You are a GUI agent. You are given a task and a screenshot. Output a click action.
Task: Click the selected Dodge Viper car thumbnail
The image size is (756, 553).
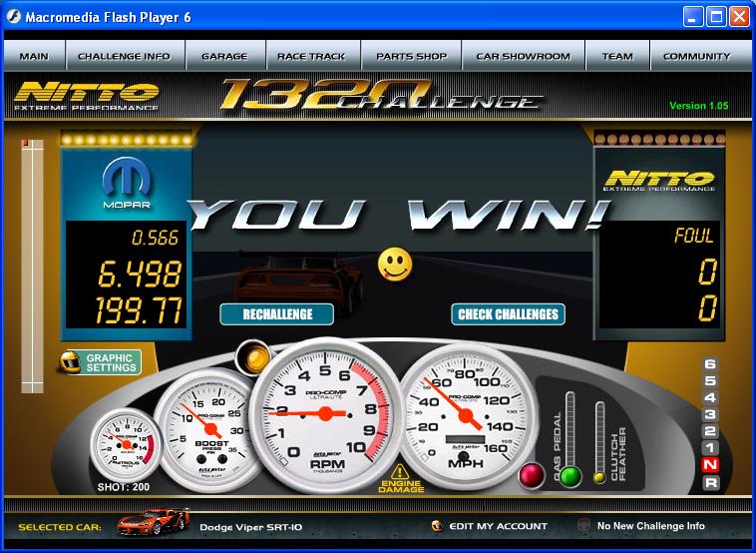154,522
